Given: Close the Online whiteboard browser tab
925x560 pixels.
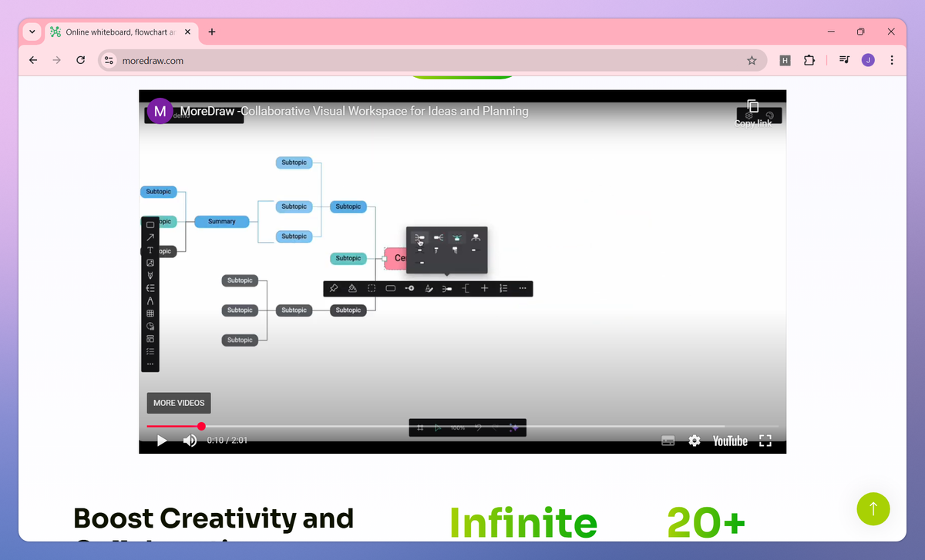Looking at the screenshot, I should click(x=187, y=32).
